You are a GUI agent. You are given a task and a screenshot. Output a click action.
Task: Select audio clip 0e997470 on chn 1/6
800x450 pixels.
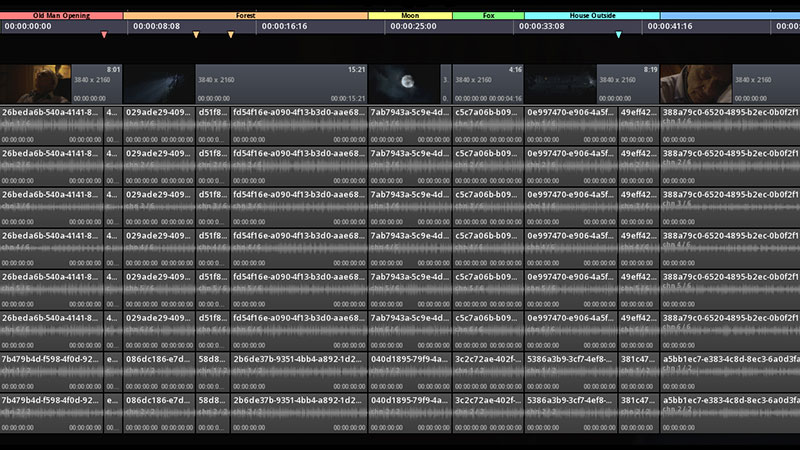click(571, 126)
